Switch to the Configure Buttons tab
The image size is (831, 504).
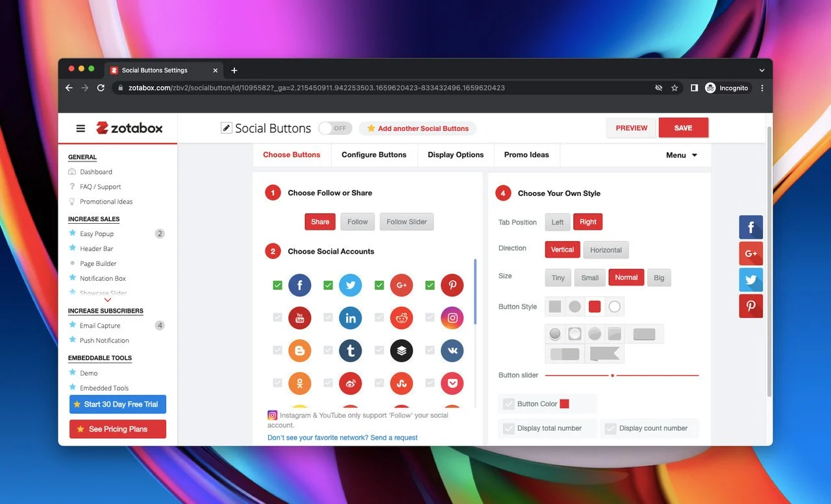point(374,155)
